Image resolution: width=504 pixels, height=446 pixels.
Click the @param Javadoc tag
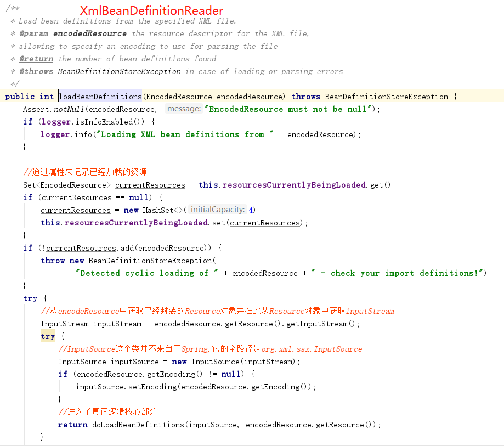coord(34,33)
